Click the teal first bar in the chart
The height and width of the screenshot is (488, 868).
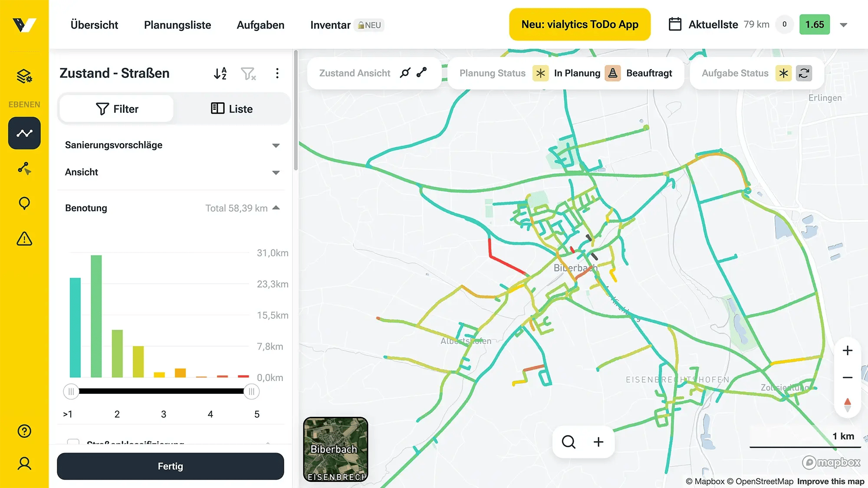click(75, 328)
